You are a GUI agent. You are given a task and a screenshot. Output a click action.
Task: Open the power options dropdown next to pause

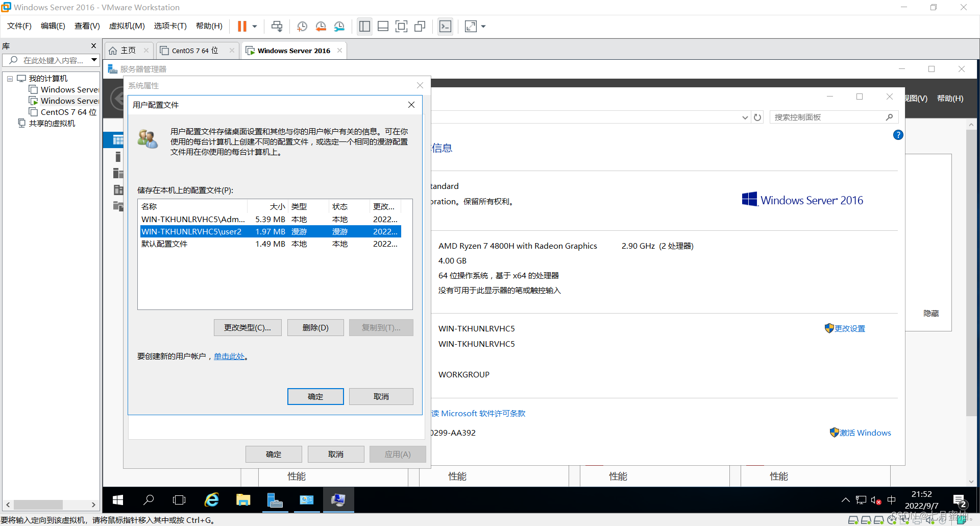tap(254, 26)
